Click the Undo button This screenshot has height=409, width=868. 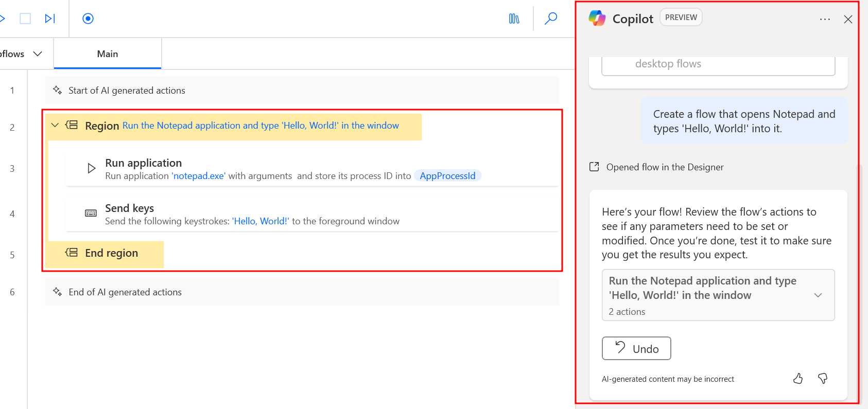[x=636, y=348]
